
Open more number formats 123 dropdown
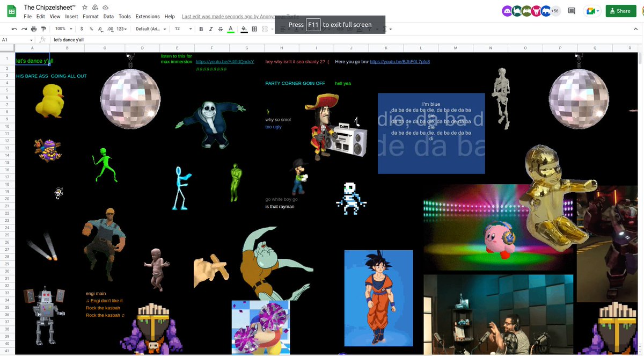(x=123, y=29)
